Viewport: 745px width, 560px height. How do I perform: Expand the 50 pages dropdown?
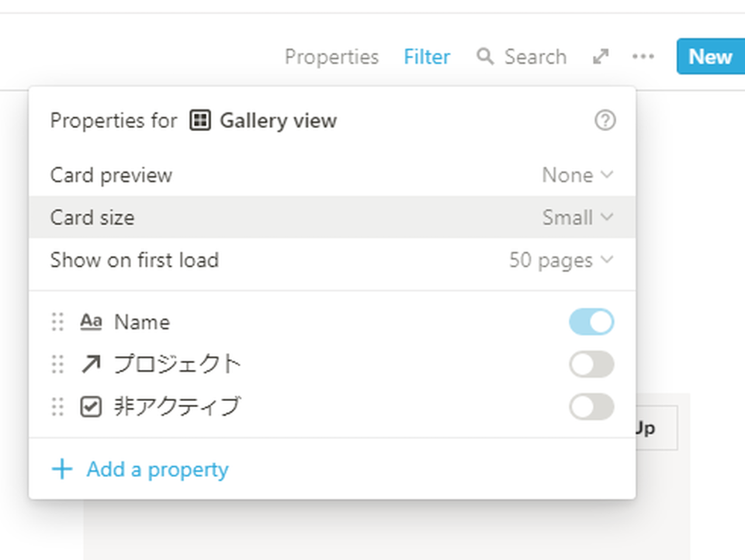pos(561,260)
